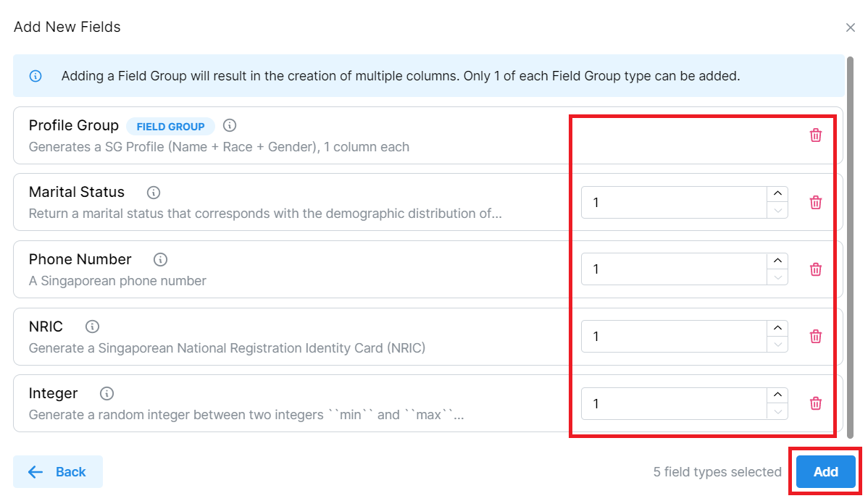Increase Integer field count
Screen dimensions: 868x501
[x=777, y=395]
